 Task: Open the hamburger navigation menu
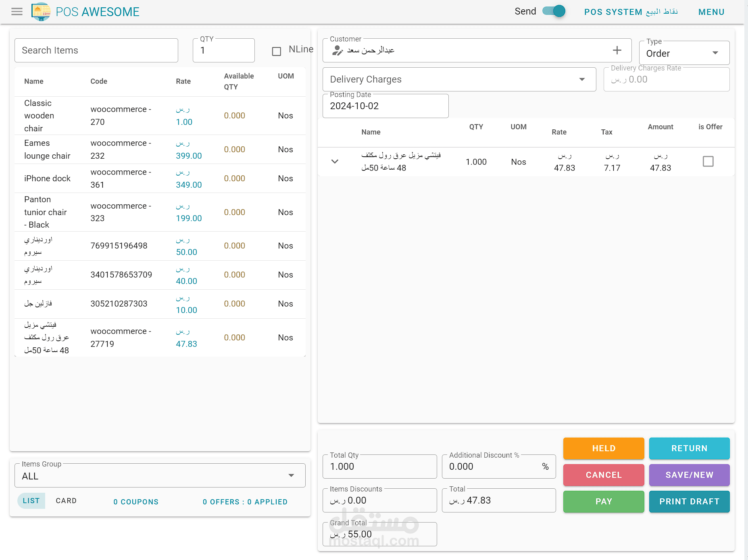[17, 11]
